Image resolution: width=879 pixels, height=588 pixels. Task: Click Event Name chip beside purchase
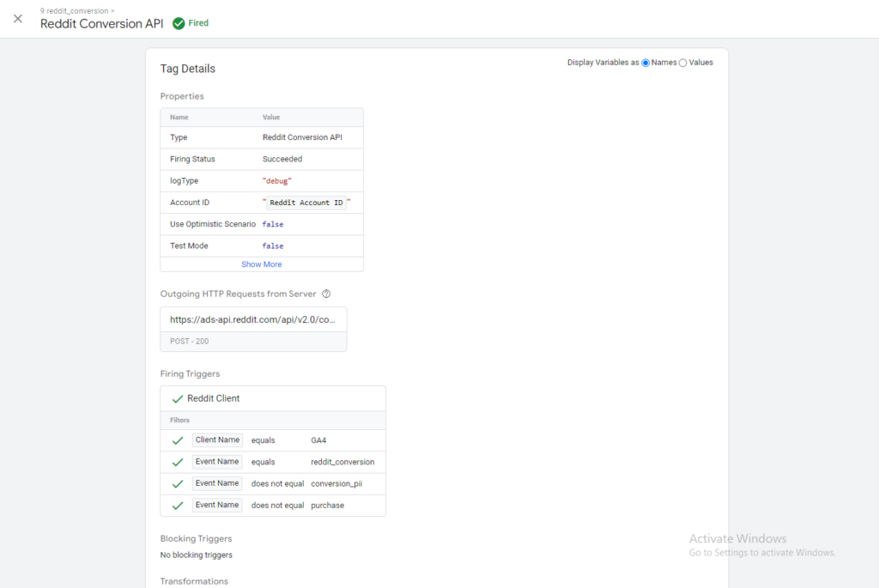point(217,506)
